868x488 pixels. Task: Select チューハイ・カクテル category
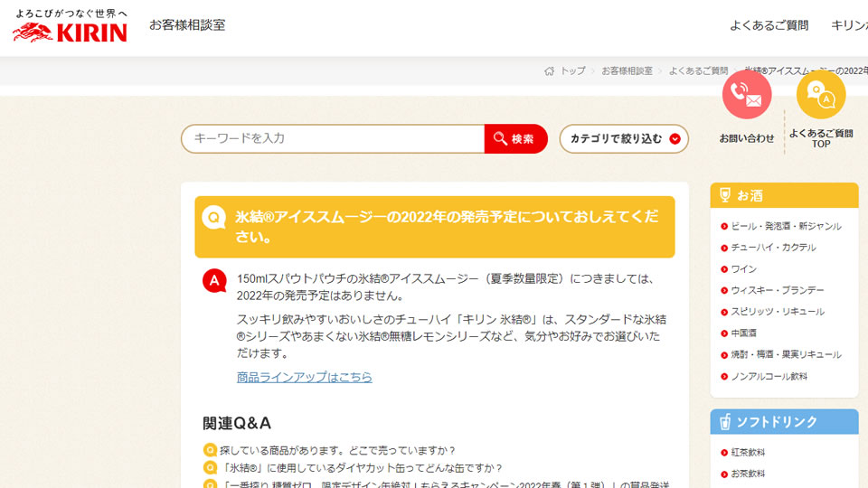coord(773,248)
